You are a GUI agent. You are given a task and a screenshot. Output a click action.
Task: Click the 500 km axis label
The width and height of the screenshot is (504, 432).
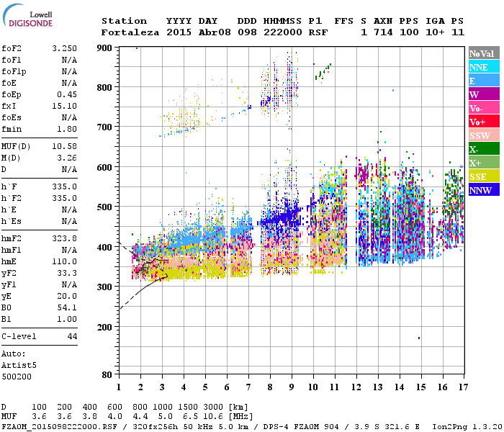coord(104,207)
